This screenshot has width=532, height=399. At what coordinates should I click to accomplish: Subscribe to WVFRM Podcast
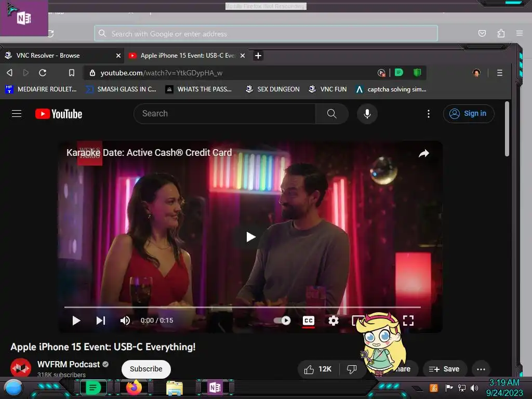click(146, 369)
